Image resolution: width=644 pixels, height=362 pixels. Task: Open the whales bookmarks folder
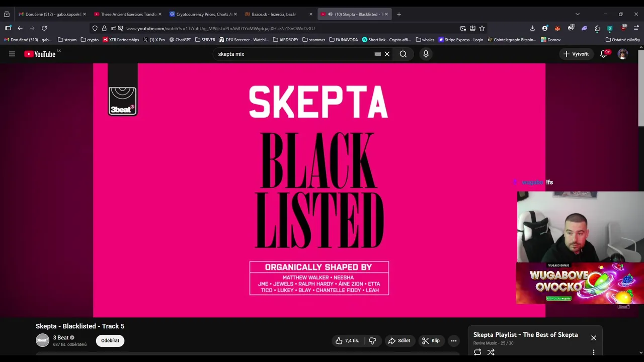[425, 40]
